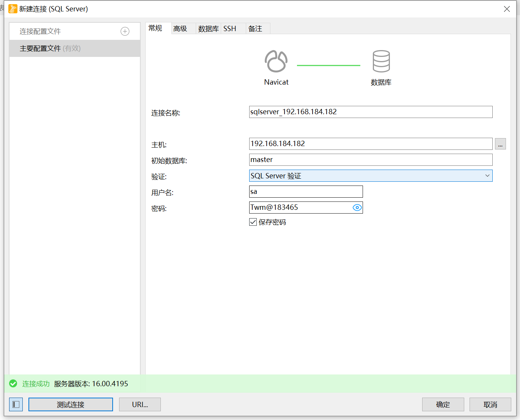Click the Navicat icon in the dialog title bar

pyautogui.click(x=13, y=8)
